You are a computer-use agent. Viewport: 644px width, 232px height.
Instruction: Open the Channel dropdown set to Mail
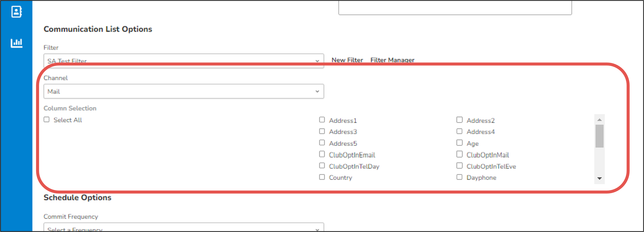(184, 91)
